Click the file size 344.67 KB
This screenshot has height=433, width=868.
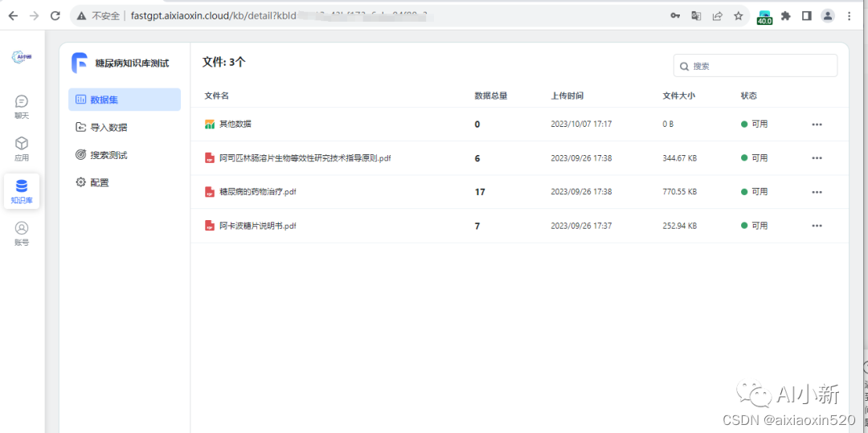(x=680, y=158)
